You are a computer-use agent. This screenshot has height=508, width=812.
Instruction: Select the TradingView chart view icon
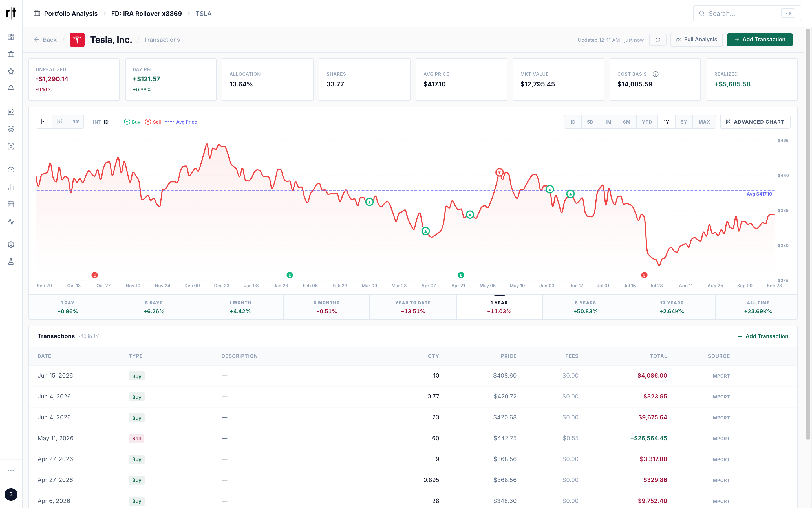76,122
